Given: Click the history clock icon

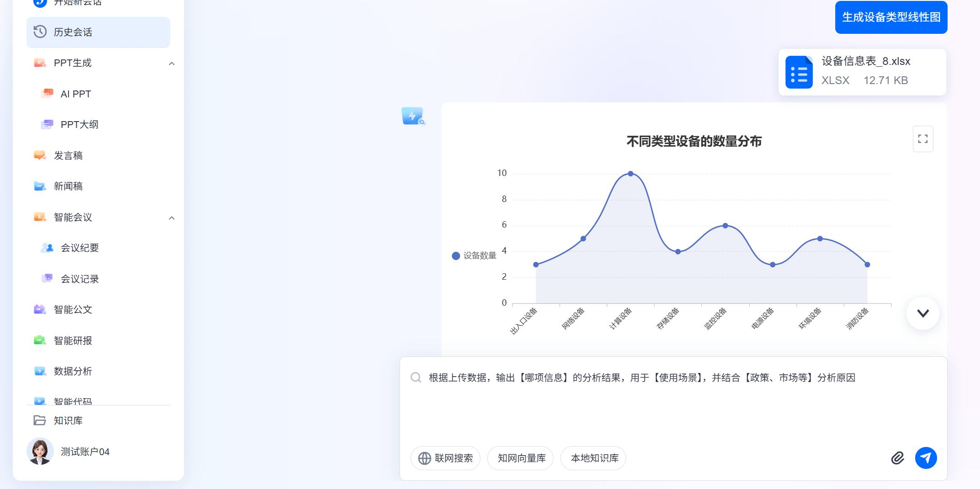Looking at the screenshot, I should click(x=40, y=32).
